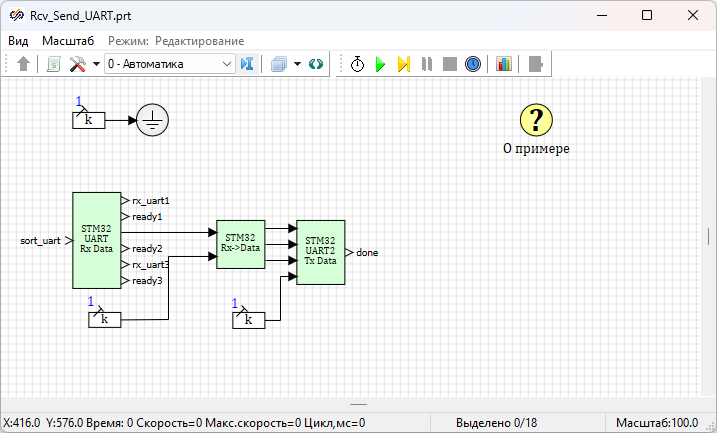717x433 pixels.
Task: Open the colored bar chart icon
Action: (503, 64)
